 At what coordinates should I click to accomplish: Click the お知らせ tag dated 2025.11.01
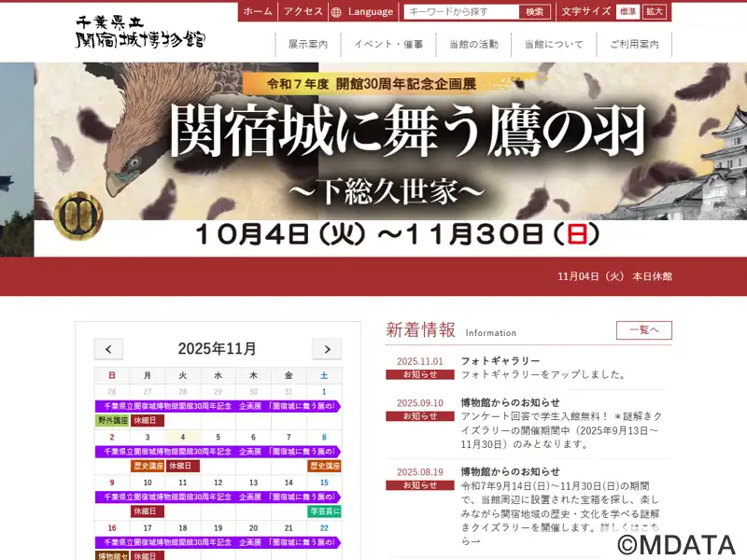tap(419, 375)
